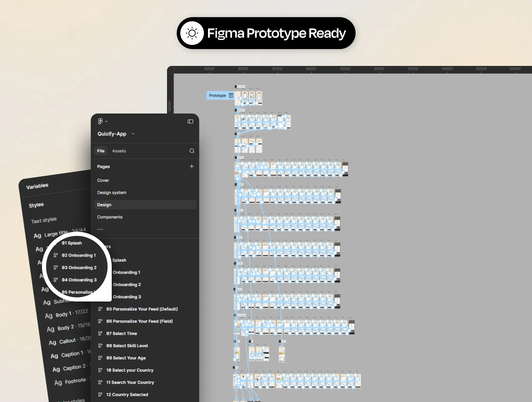Screen dimensions: 532x402
Task: Click frame icon beside 09 Select Your Age
Action: point(100,358)
